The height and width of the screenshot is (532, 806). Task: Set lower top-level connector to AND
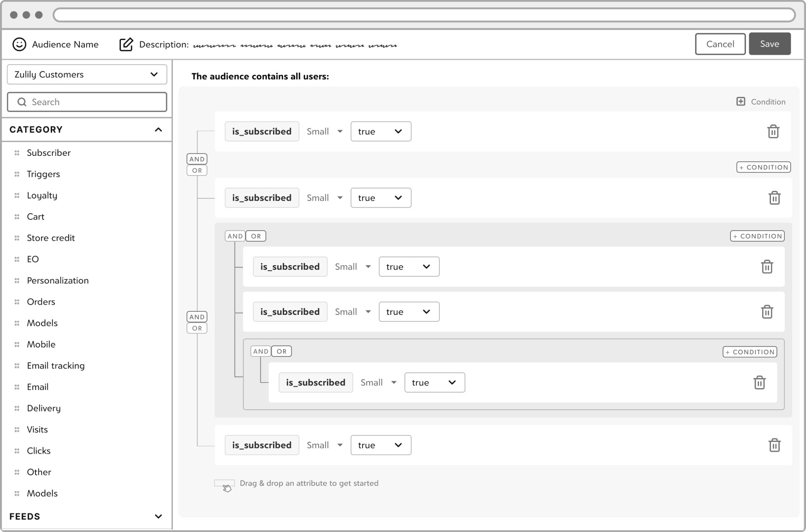pyautogui.click(x=197, y=317)
